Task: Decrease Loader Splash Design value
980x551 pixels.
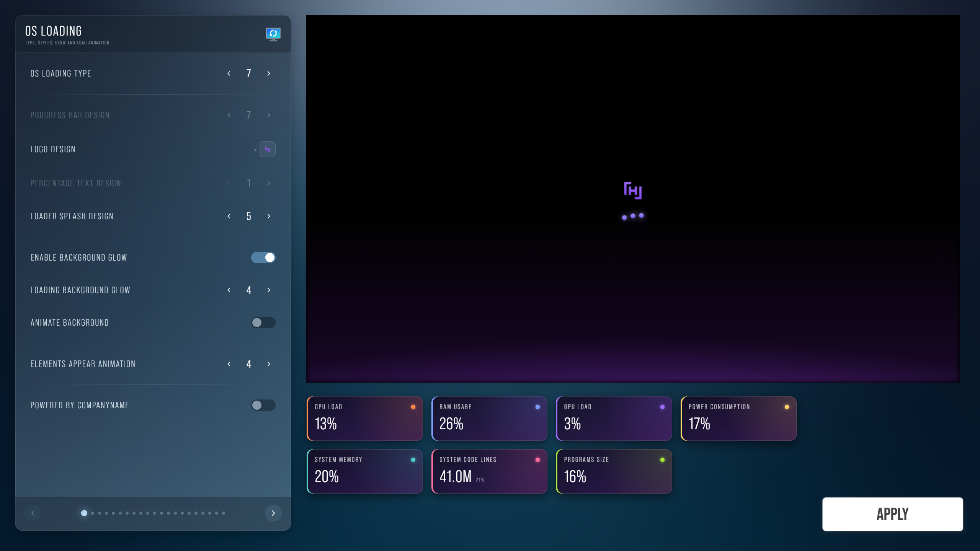Action: pyautogui.click(x=229, y=216)
